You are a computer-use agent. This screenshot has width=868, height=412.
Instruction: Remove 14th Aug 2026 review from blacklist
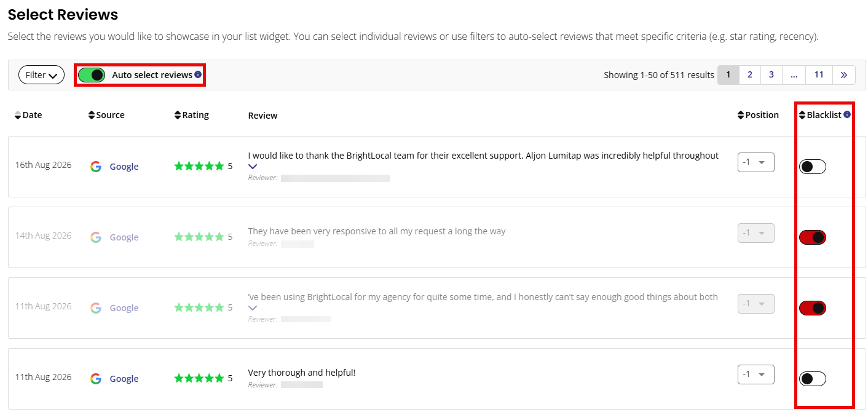[813, 237]
